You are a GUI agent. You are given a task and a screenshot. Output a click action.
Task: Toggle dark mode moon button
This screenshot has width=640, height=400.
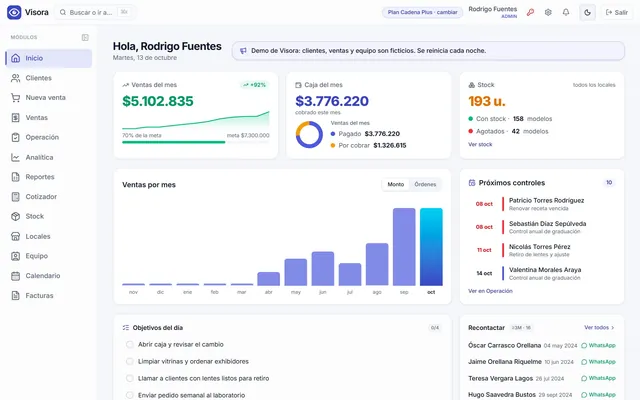tap(587, 12)
